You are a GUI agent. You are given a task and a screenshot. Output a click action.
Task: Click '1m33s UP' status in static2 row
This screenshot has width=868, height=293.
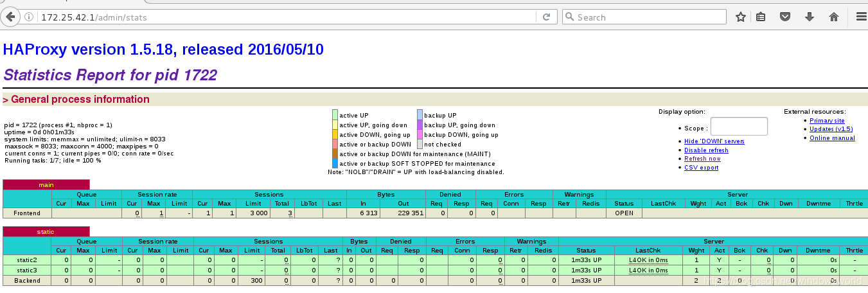[x=586, y=260]
